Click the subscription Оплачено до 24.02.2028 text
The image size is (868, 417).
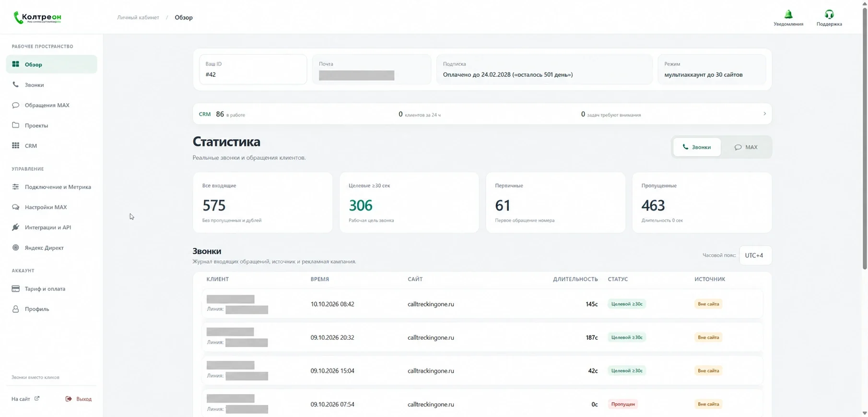[x=508, y=74]
